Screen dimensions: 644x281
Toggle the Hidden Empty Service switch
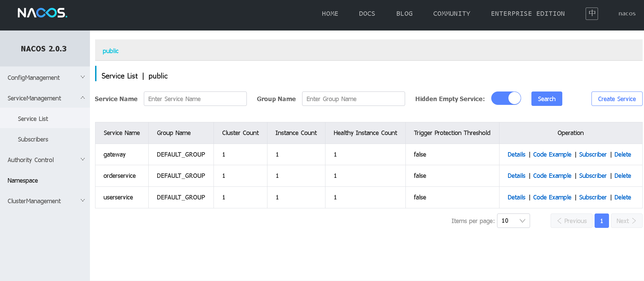pos(506,98)
